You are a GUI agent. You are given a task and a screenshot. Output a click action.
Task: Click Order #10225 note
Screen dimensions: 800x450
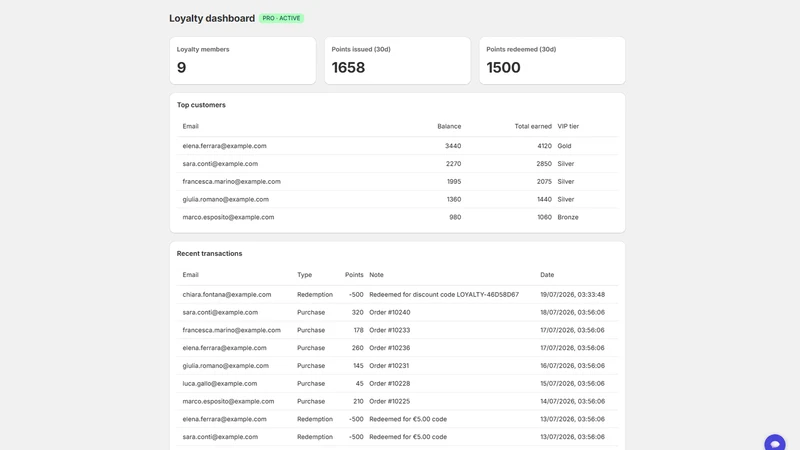click(390, 402)
